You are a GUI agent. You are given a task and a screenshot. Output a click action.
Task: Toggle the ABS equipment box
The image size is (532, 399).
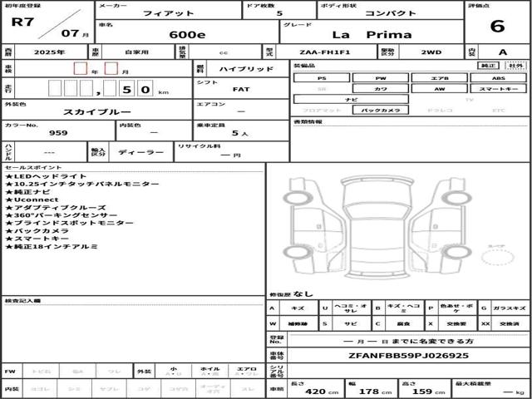[499, 78]
